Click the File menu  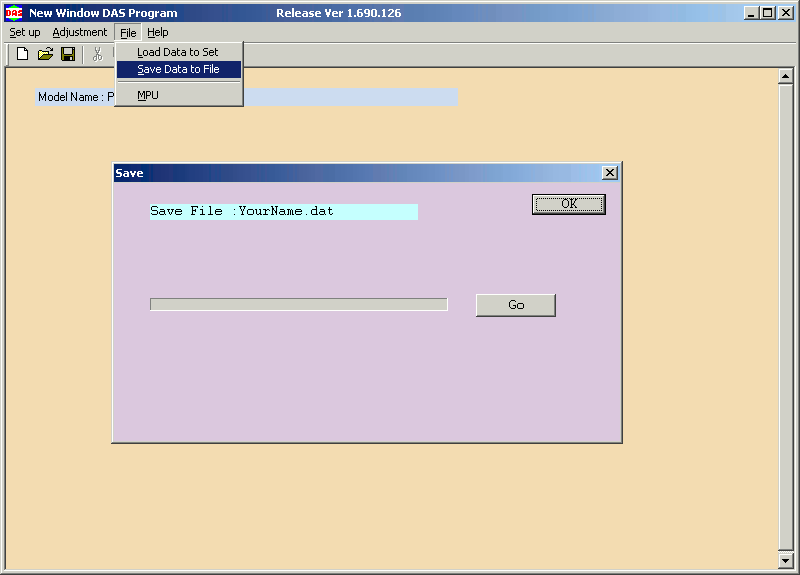click(128, 33)
